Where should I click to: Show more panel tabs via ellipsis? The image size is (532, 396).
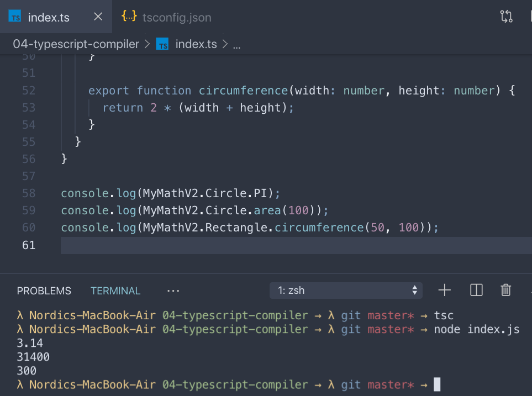coord(173,291)
